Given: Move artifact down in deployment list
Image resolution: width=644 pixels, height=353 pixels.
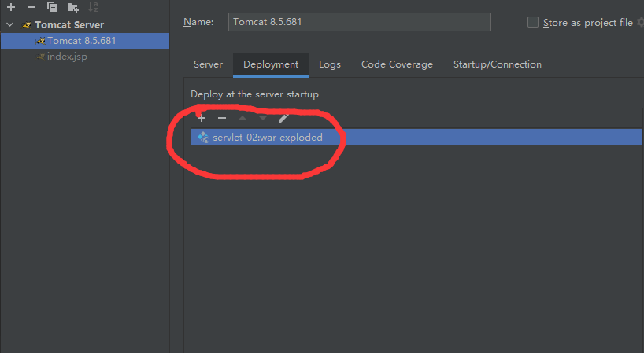Looking at the screenshot, I should 263,118.
